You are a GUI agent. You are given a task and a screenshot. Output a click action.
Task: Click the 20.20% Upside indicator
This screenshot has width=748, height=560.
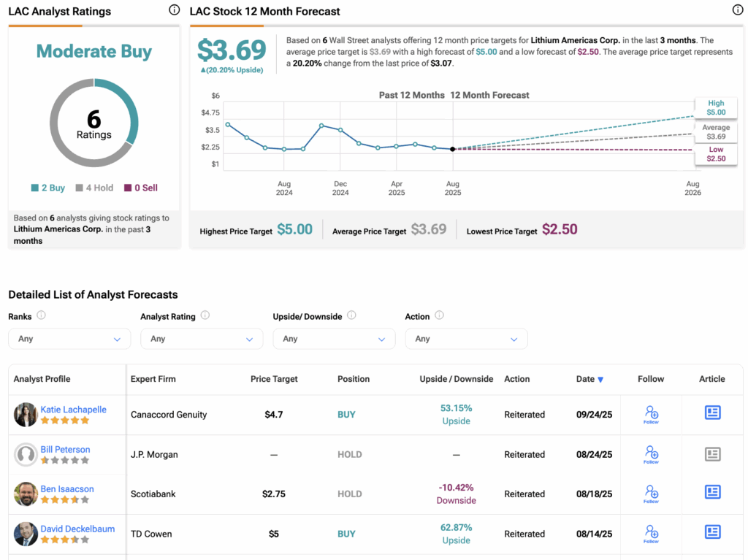click(232, 70)
